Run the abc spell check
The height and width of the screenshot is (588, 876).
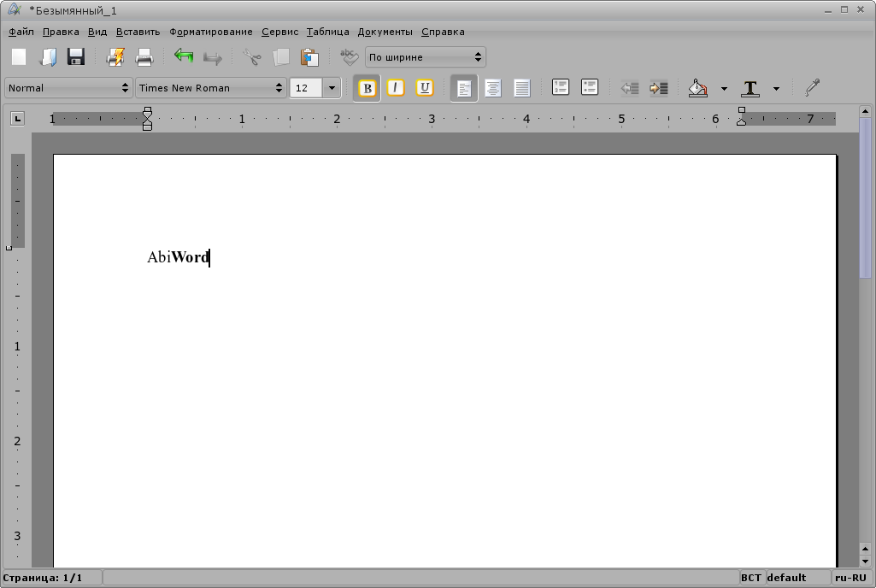[350, 57]
